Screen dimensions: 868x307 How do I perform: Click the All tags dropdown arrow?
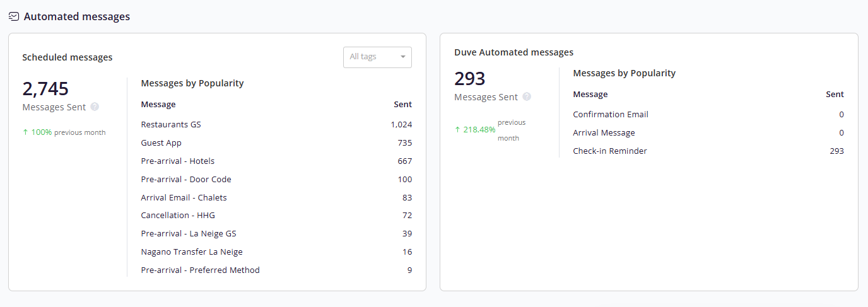coord(402,57)
